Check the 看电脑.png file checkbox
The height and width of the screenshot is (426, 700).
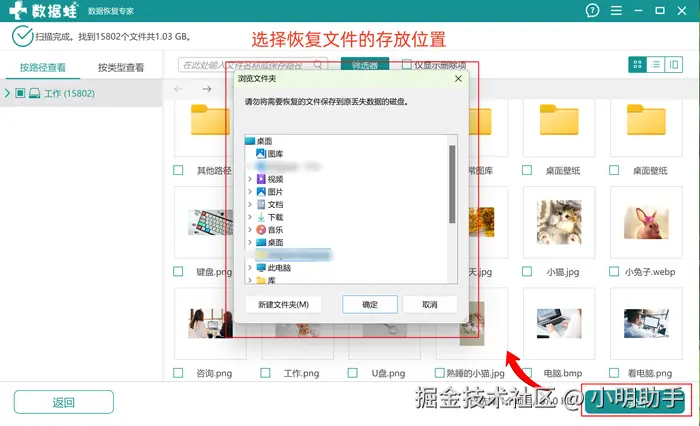click(x=614, y=373)
